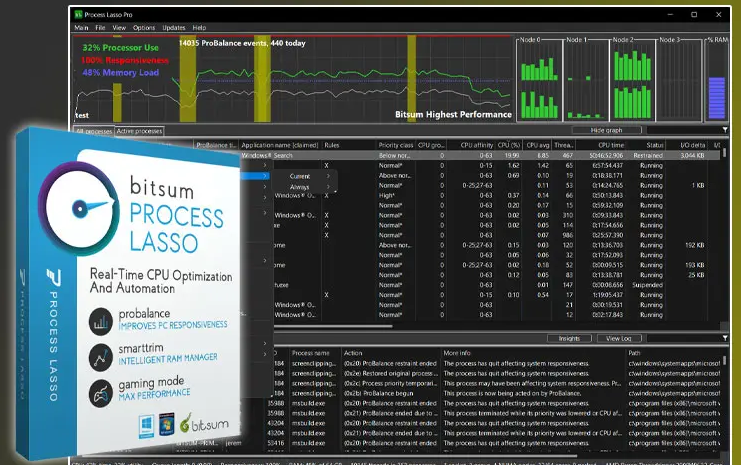The width and height of the screenshot is (741, 465).
Task: Sort by Priority class column header
Action: pyautogui.click(x=396, y=145)
